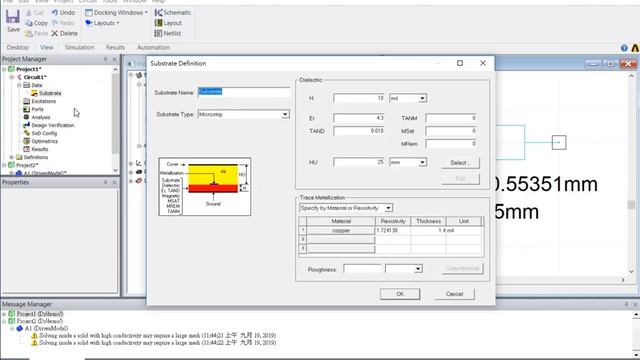Screen dimensions: 640x360
Task: Open the Docking Windows dropdown
Action: pyautogui.click(x=116, y=12)
